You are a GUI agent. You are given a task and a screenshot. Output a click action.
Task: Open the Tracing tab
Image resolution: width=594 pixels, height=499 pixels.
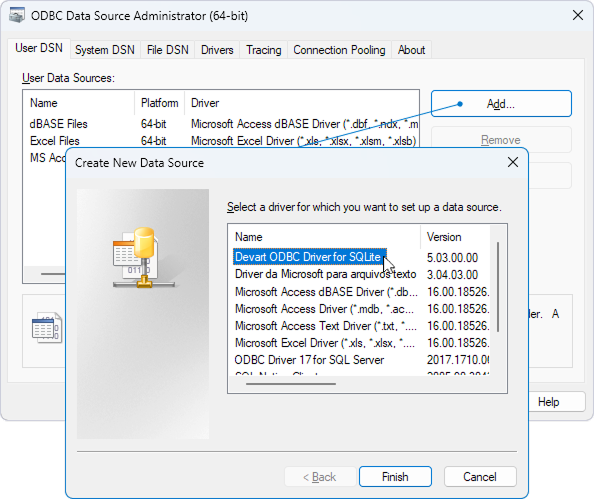point(264,50)
